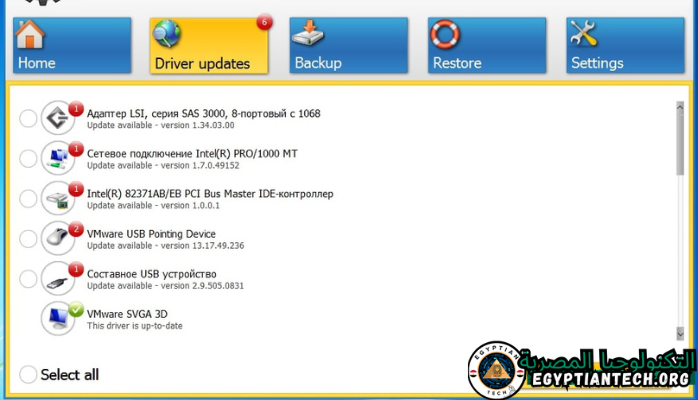Go to the Restore tab
Image resolution: width=698 pixels, height=400 pixels.
point(486,46)
